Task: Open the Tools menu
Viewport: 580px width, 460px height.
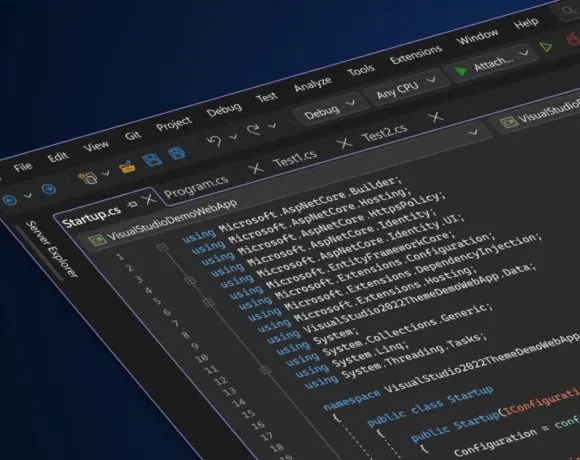Action: pyautogui.click(x=361, y=70)
